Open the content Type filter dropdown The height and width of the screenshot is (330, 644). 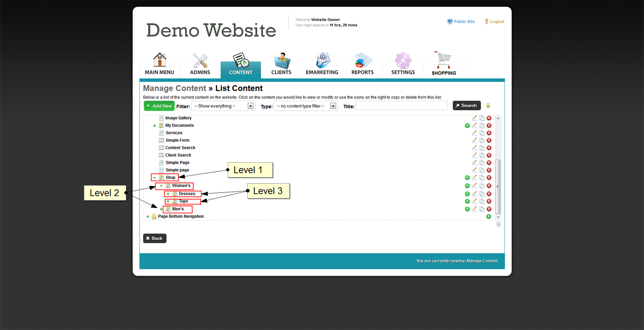point(306,106)
